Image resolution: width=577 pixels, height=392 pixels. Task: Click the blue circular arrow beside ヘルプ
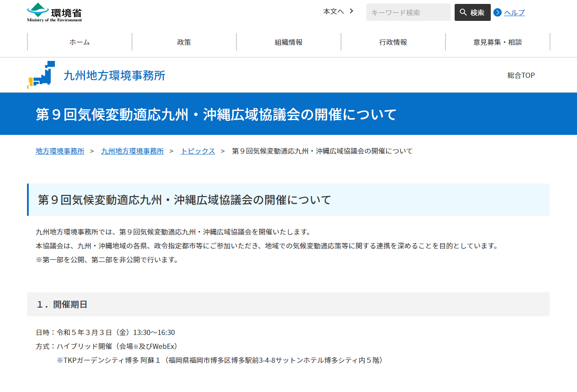coord(497,13)
